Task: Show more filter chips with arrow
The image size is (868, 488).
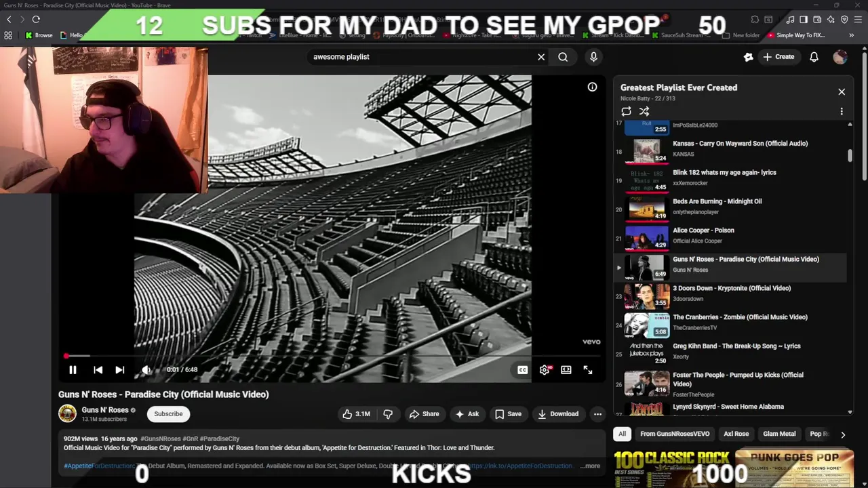Action: point(843,434)
